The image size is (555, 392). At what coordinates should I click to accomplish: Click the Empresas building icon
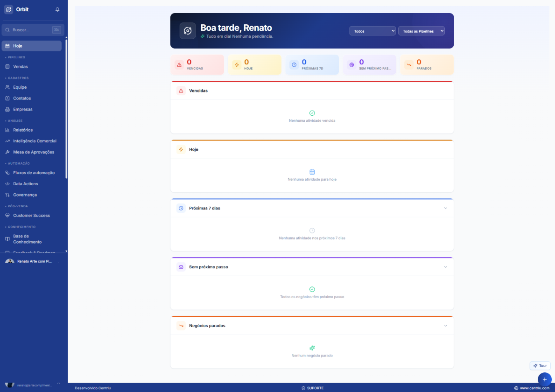(x=7, y=109)
